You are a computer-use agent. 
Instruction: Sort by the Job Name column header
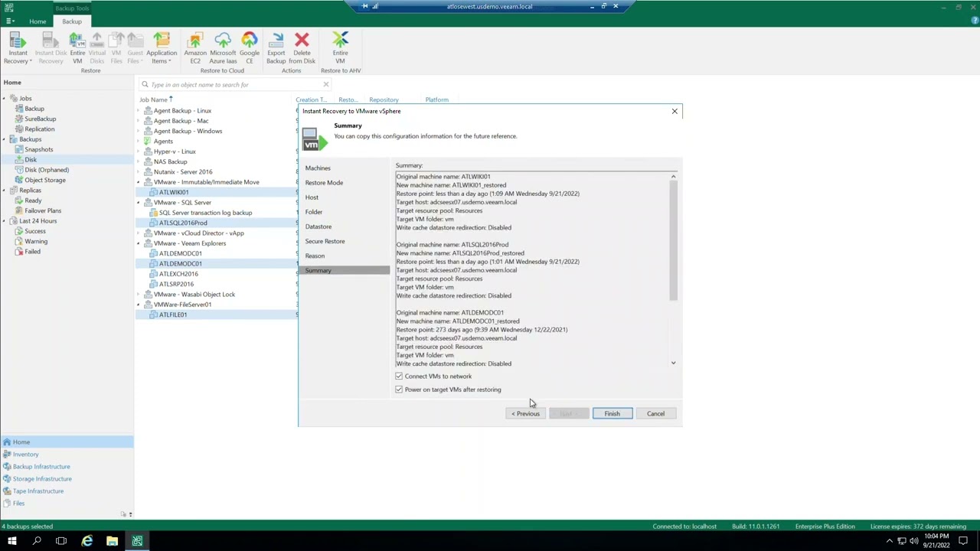(153, 99)
